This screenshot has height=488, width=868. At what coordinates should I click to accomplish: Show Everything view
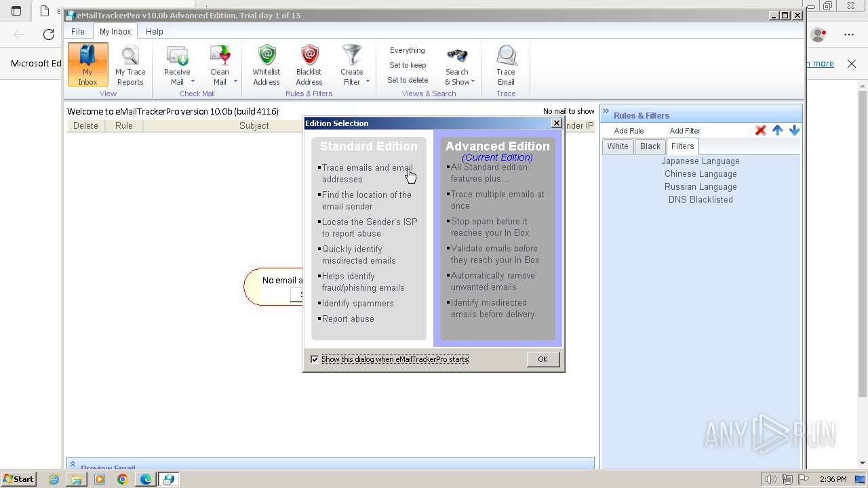point(408,50)
